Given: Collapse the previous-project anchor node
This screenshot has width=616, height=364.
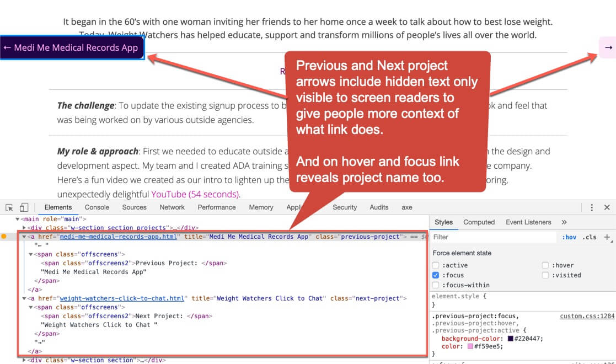Looking at the screenshot, I should (x=24, y=237).
